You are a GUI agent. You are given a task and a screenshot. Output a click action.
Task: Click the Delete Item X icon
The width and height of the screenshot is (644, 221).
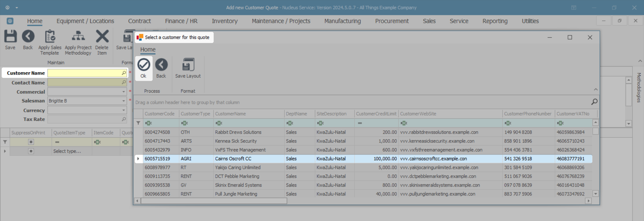pos(102,36)
